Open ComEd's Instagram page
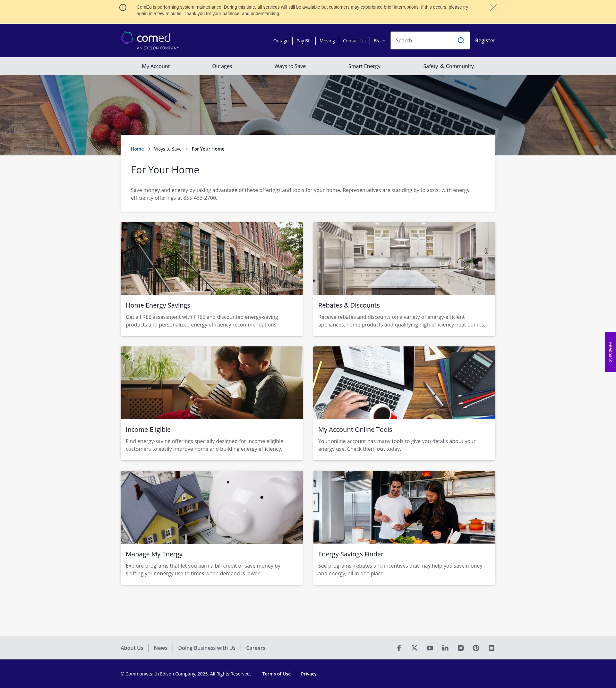Screen dimensions: 616x688 pyautogui.click(x=461, y=648)
